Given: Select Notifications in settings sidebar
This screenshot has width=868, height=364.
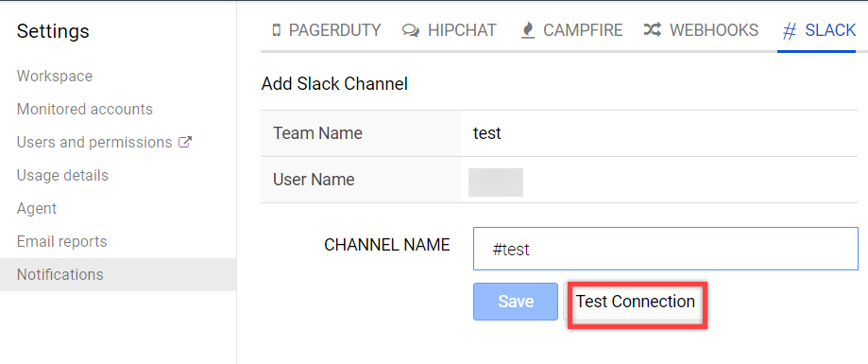Looking at the screenshot, I should (x=118, y=274).
